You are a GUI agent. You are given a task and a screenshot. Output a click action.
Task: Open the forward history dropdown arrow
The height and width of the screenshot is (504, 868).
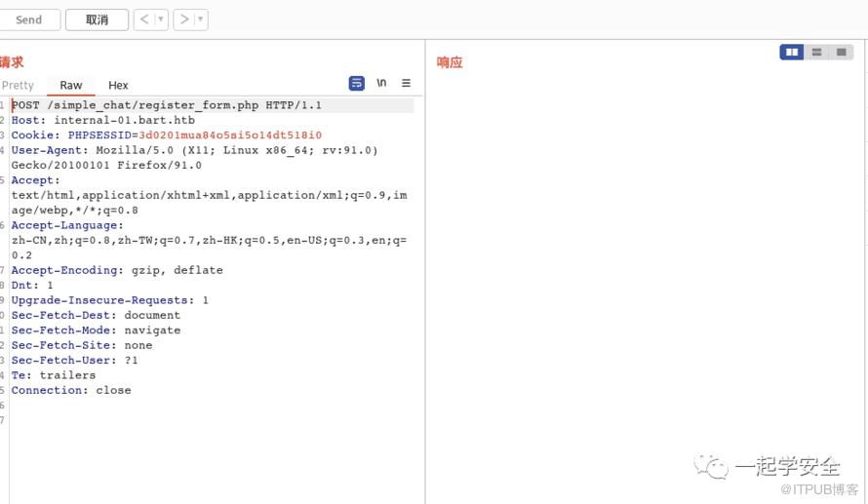pyautogui.click(x=201, y=19)
